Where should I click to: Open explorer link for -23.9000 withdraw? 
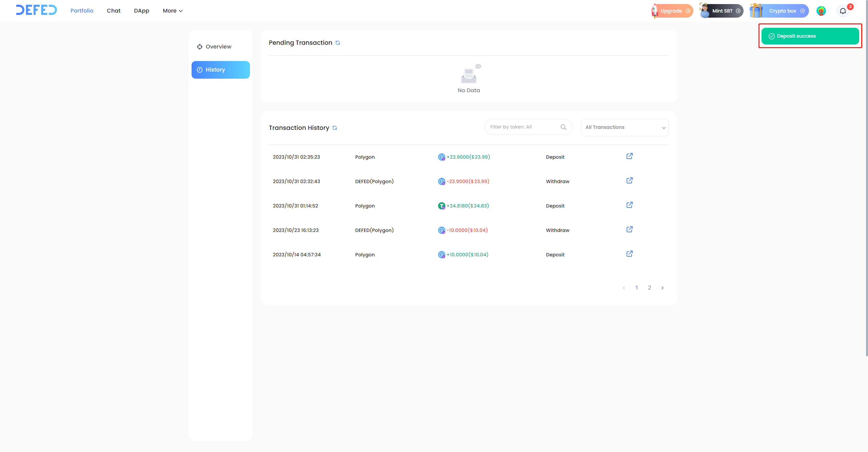[x=629, y=181]
